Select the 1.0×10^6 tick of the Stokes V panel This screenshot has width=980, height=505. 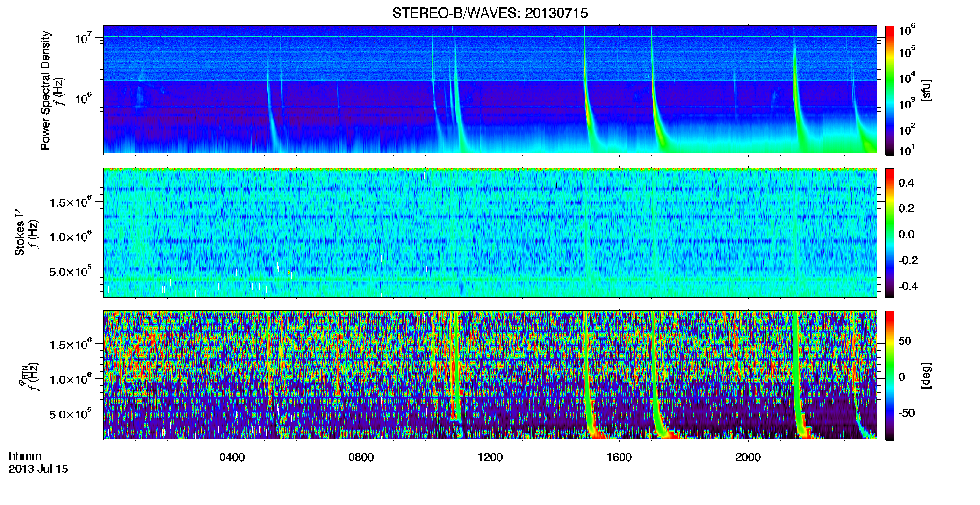71,237
